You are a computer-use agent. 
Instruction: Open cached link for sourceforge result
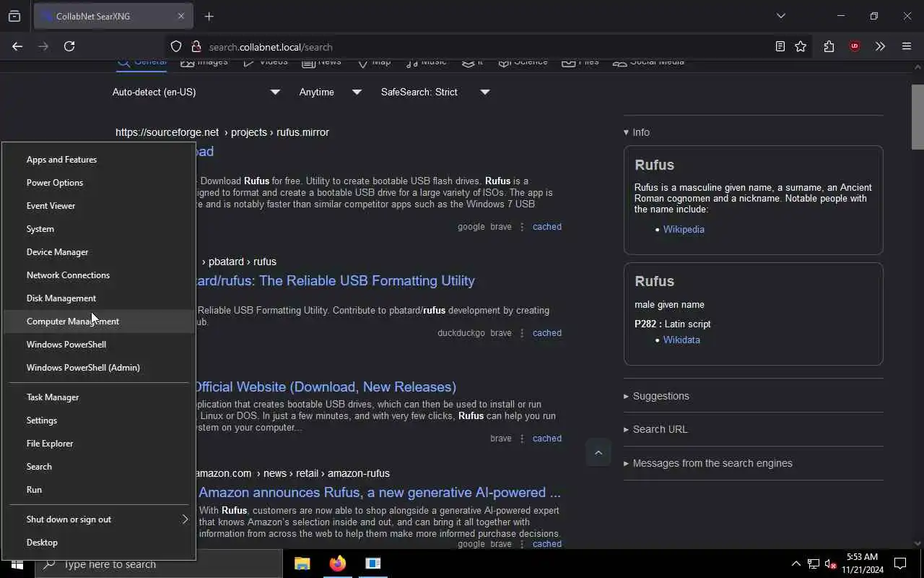coord(547,227)
